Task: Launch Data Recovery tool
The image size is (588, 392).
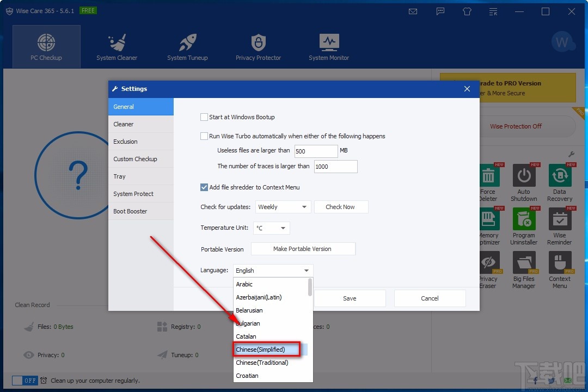Action: tap(560, 182)
